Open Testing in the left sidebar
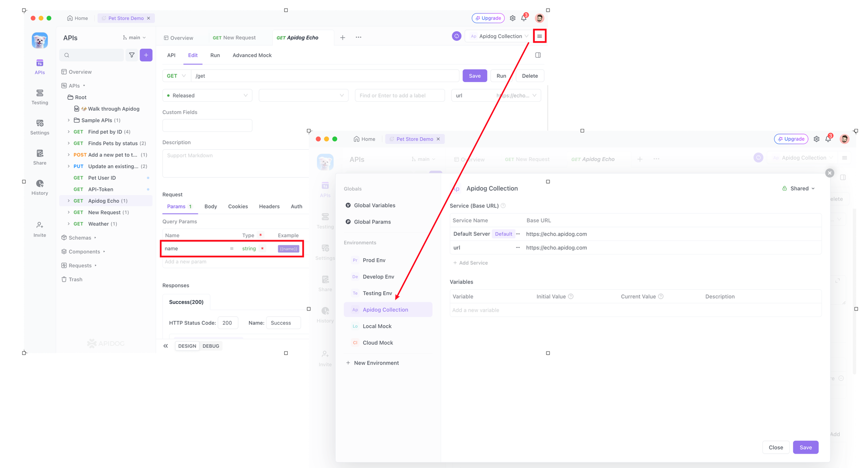The height and width of the screenshot is (468, 868). (x=39, y=97)
